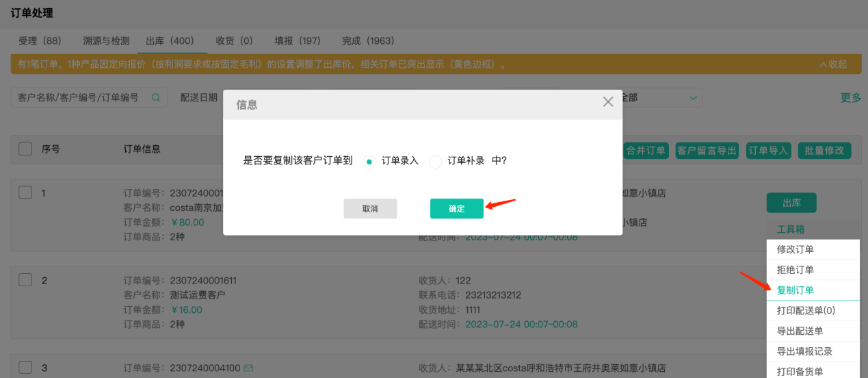Viewport: 868px width, 378px height.
Task: Choose 修改订单 from the toolbox menu
Action: click(813, 249)
